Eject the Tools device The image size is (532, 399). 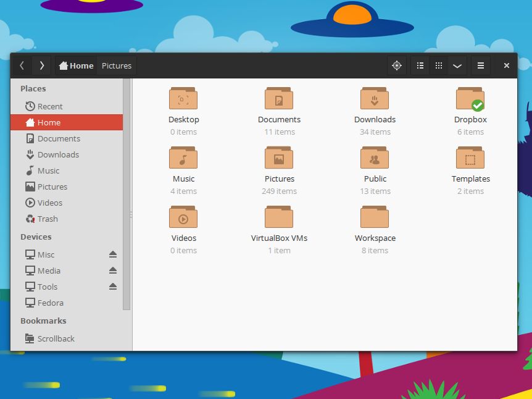(x=113, y=287)
